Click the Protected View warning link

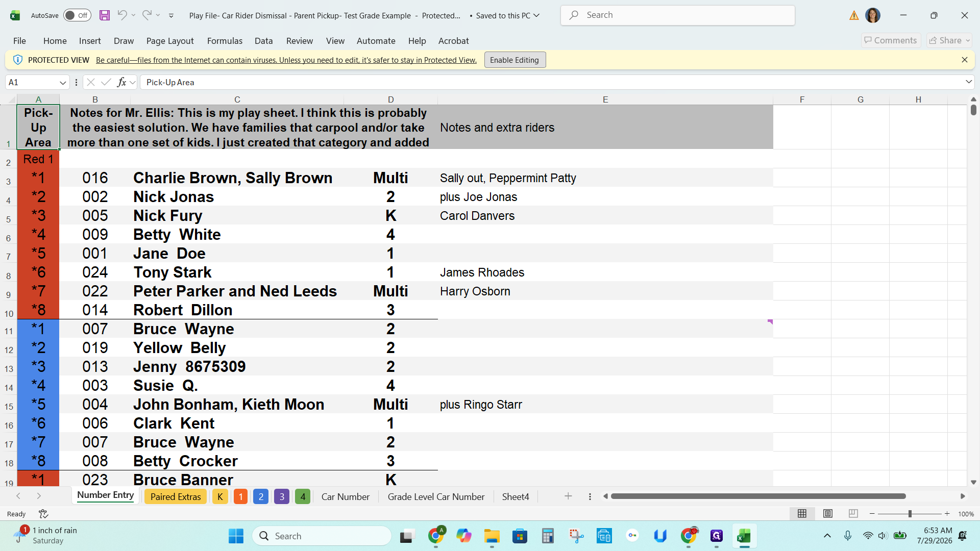tap(286, 60)
